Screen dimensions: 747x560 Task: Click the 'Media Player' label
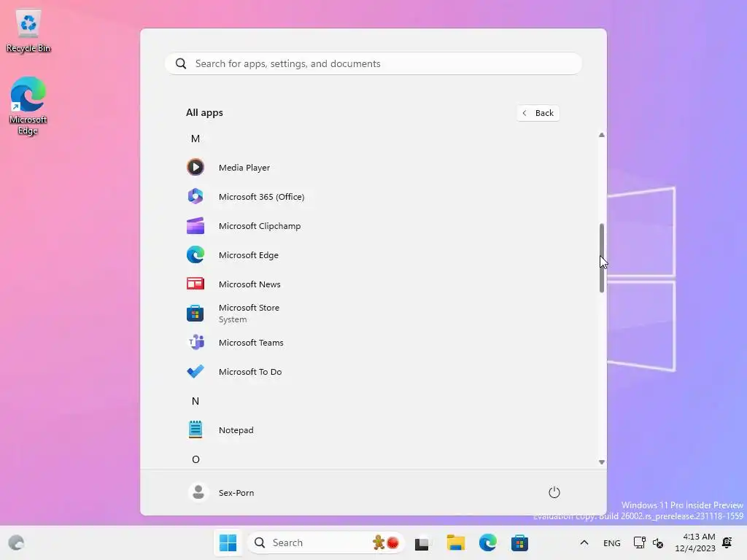(244, 168)
